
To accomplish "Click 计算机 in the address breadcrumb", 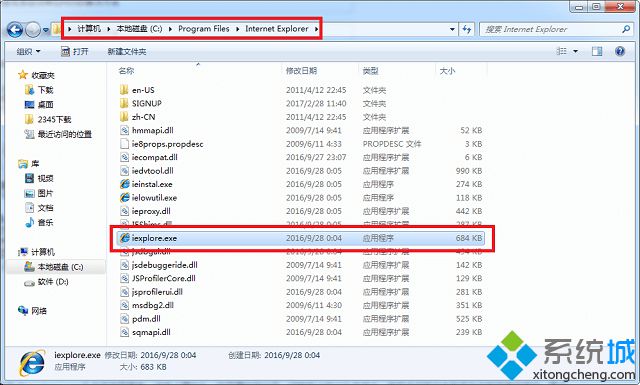I will 89,29.
